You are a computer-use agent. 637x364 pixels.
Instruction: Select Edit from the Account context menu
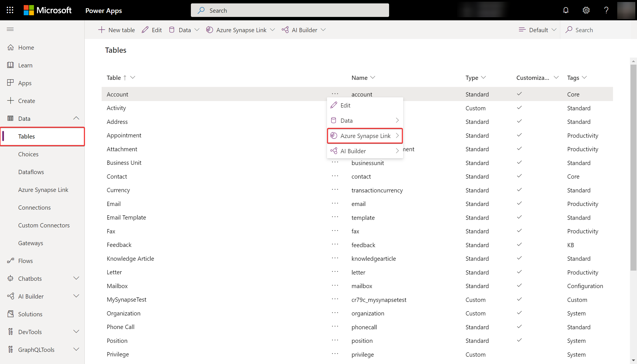345,105
